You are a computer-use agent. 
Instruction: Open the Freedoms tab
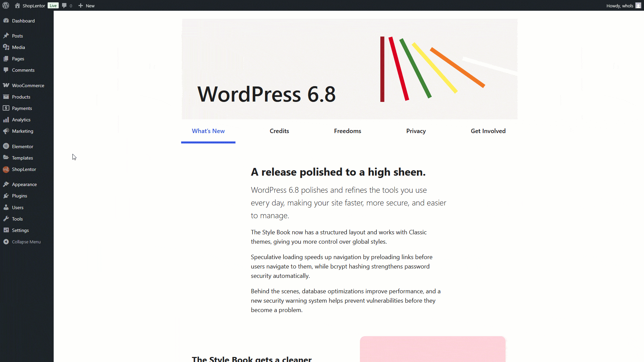(x=347, y=131)
